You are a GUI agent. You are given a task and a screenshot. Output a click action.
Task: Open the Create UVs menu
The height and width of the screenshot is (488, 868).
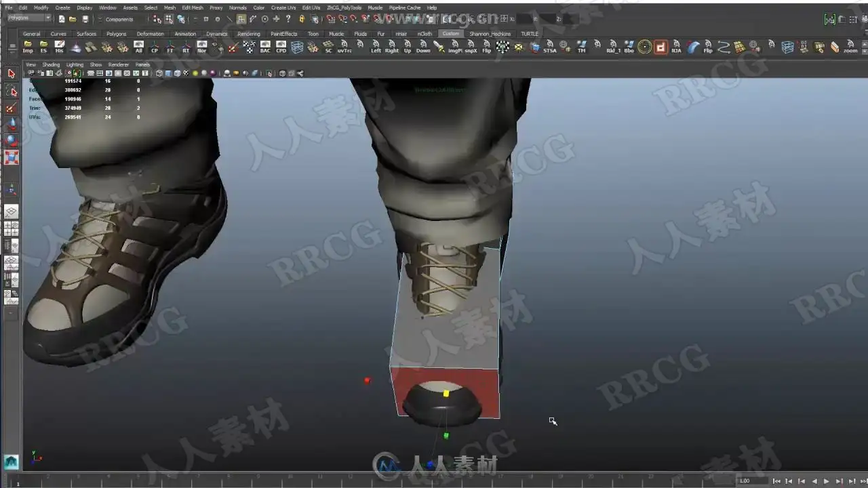click(x=283, y=7)
